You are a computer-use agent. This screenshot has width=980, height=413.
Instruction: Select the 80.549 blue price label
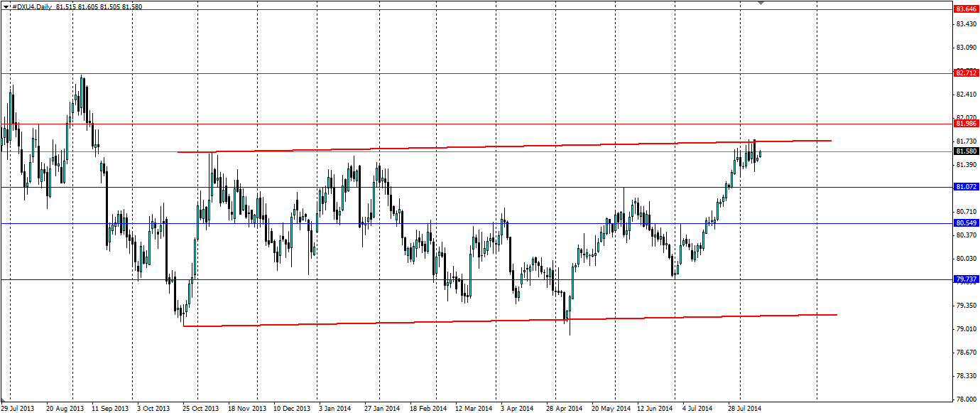pyautogui.click(x=965, y=223)
